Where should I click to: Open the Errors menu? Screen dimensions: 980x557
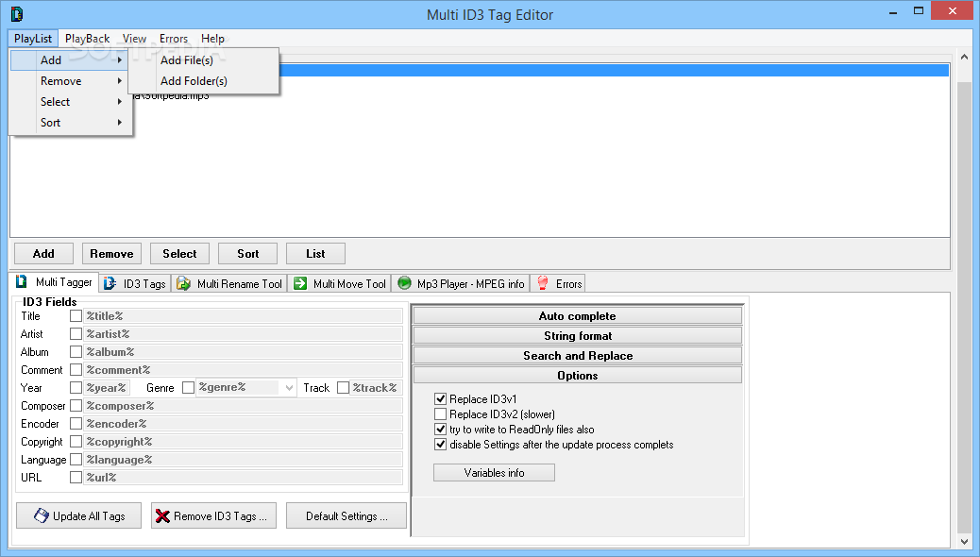point(173,38)
